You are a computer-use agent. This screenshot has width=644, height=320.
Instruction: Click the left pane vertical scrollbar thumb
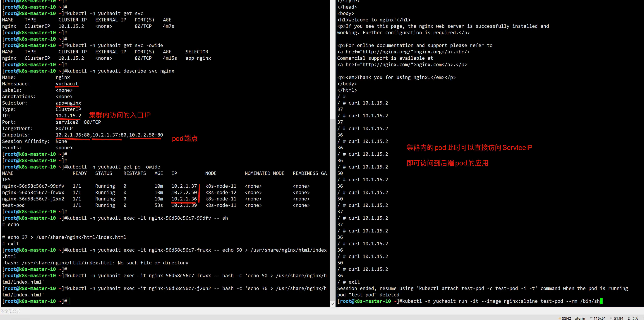(333, 210)
